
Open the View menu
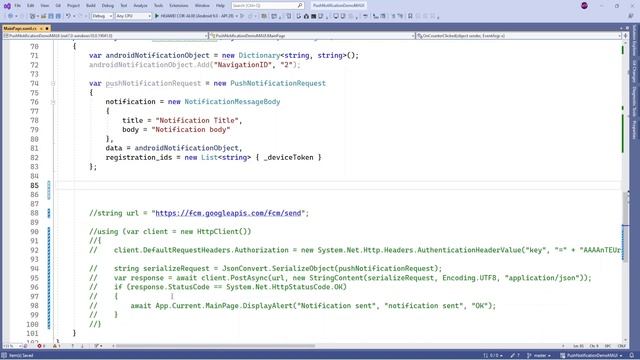tap(44, 6)
